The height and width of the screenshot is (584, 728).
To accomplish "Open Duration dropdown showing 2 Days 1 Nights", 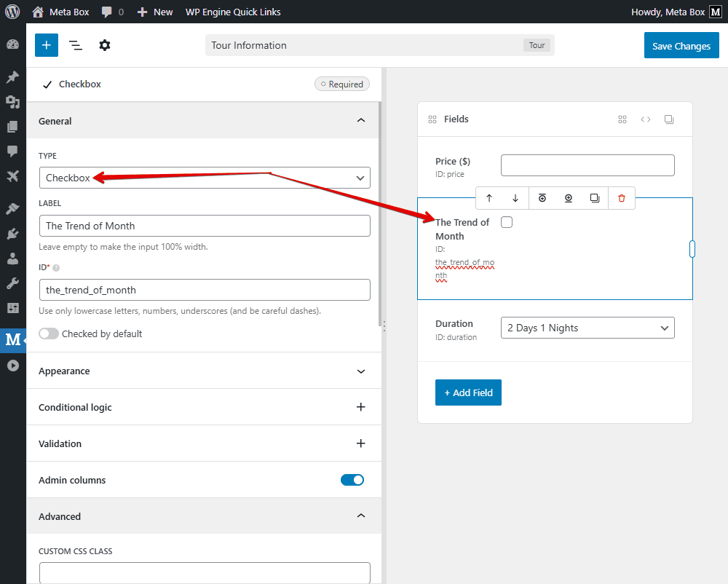I will (587, 328).
